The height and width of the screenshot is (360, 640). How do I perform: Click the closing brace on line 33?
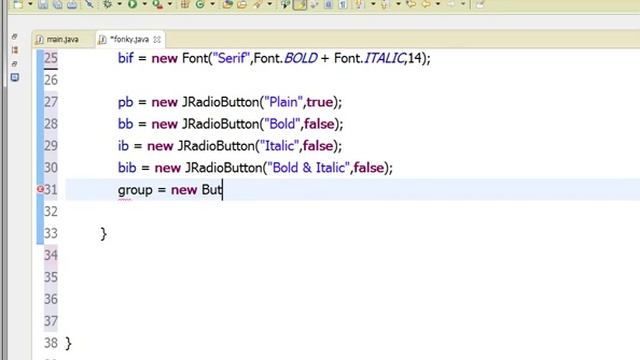click(x=103, y=234)
